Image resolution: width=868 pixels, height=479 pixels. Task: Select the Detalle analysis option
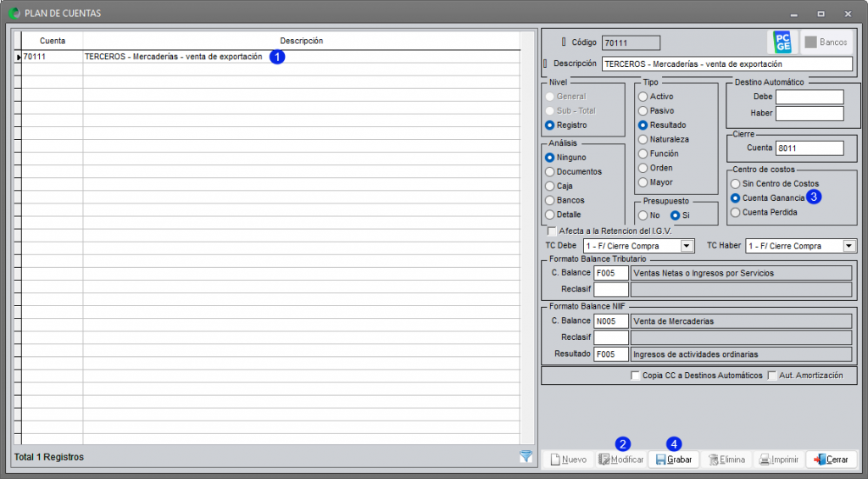[x=549, y=214]
